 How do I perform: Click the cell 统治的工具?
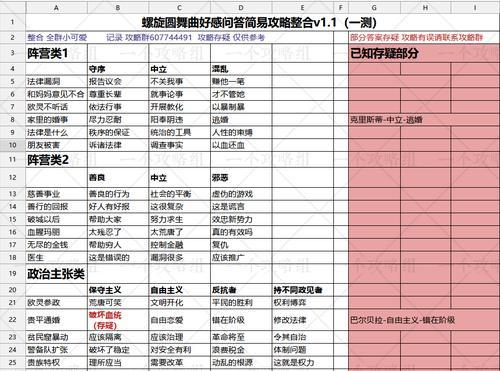179,132
